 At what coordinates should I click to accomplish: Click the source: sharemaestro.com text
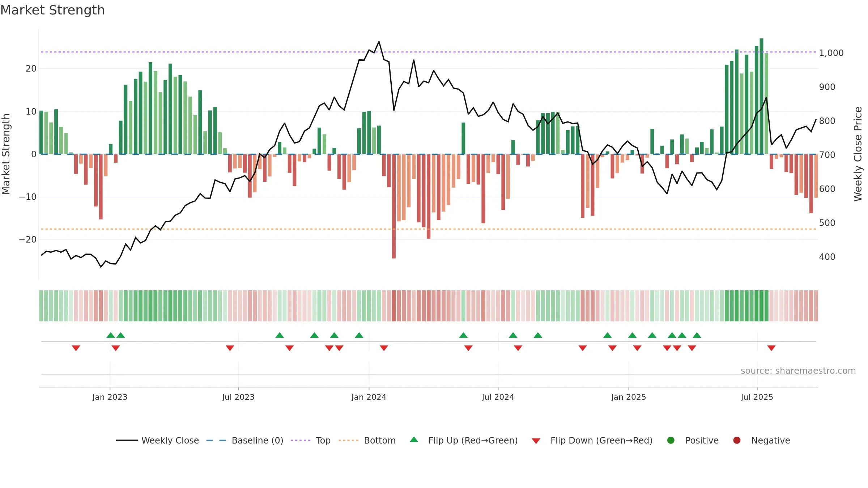tap(798, 371)
